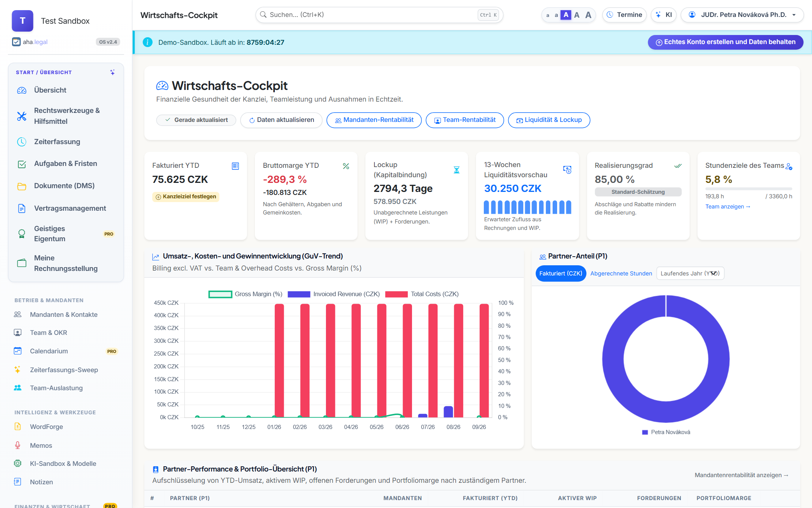Click the notes icon for Notizen
This screenshot has height=508, width=812.
point(18,482)
